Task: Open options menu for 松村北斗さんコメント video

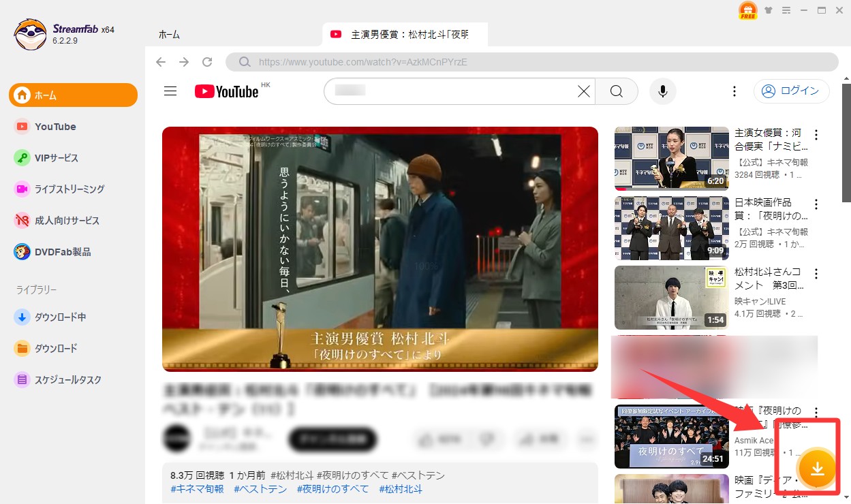Action: 816,274
